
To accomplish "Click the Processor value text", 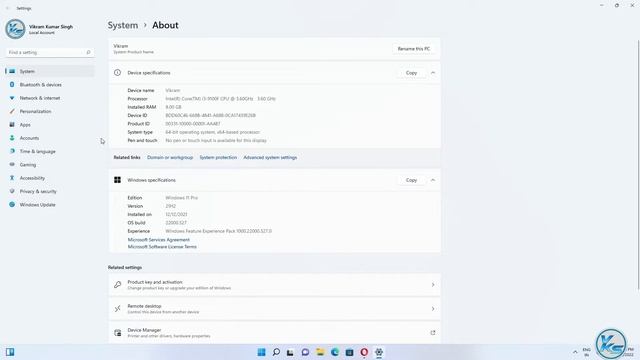I will tap(220, 99).
